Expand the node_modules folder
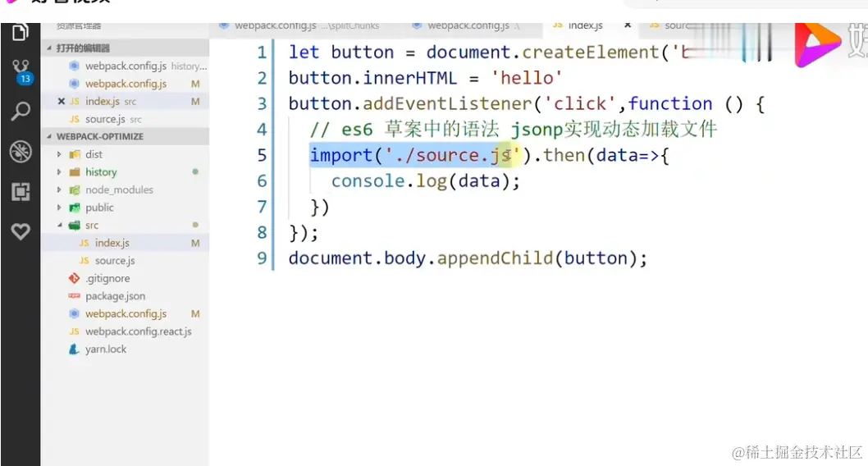The width and height of the screenshot is (868, 466). coord(59,190)
